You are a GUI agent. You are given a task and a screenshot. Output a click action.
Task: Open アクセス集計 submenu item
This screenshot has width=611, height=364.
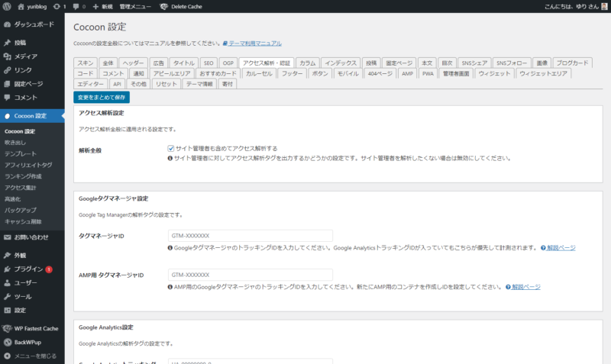tap(21, 188)
